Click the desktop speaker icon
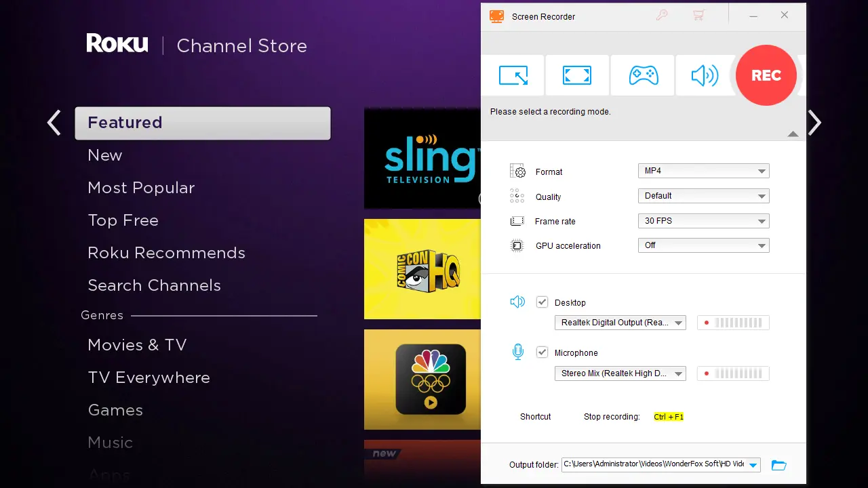 517,302
